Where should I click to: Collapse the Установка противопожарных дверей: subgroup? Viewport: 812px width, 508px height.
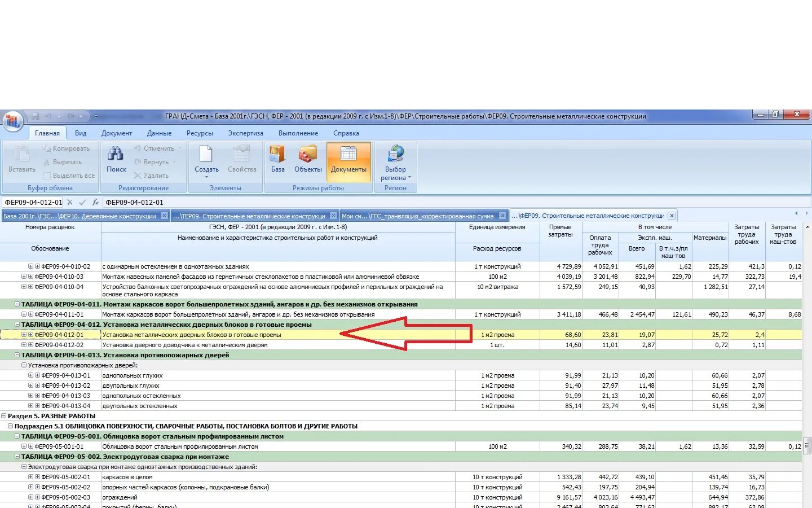click(x=24, y=365)
